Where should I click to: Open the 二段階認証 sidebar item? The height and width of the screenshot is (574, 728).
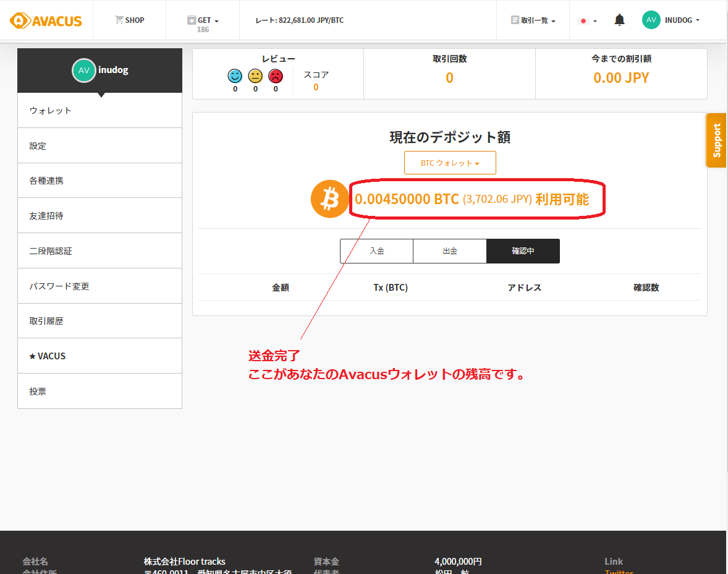(x=99, y=251)
